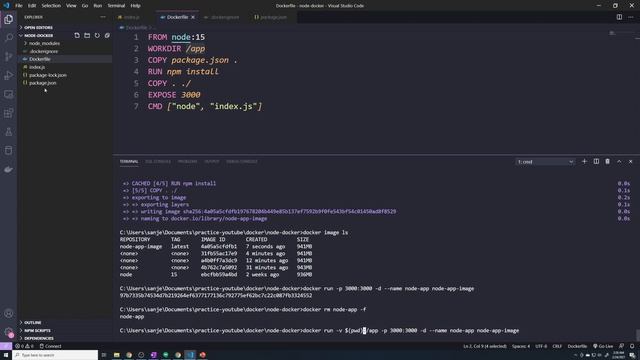
Task: Open the File menu
Action: [x=19, y=6]
